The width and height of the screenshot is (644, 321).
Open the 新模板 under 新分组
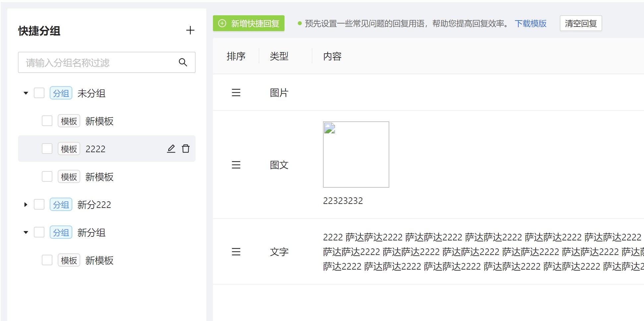(99, 260)
